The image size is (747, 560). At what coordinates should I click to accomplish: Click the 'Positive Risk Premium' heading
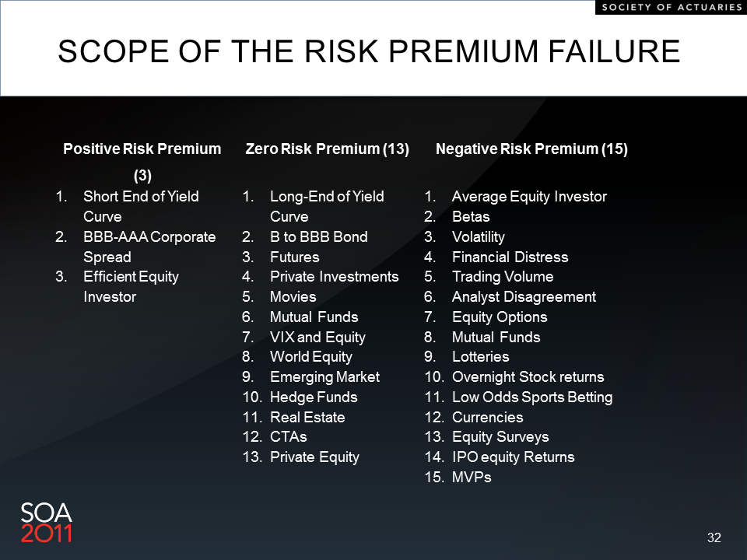142,162
